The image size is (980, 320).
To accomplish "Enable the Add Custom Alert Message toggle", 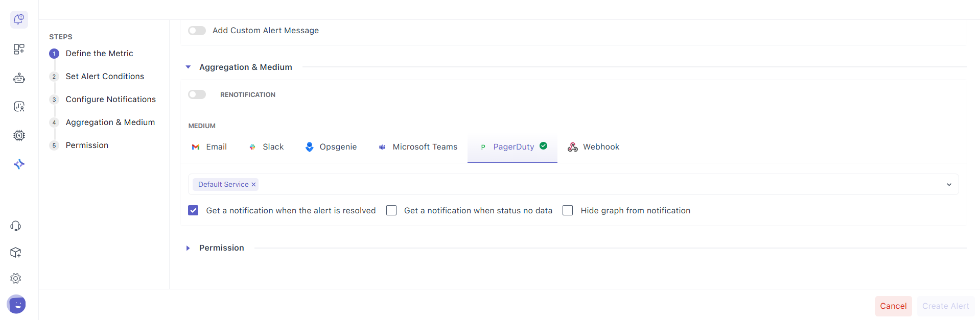I will coord(197,31).
